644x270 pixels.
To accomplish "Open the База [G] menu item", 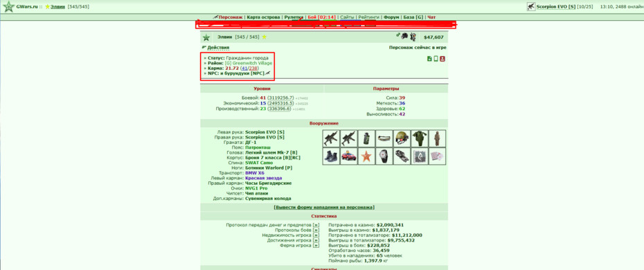I will coord(413,17).
